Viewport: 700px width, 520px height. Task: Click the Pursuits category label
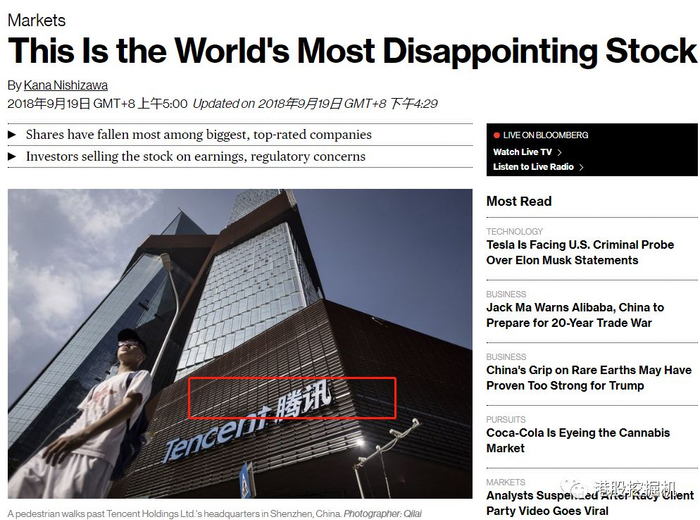[x=506, y=420]
